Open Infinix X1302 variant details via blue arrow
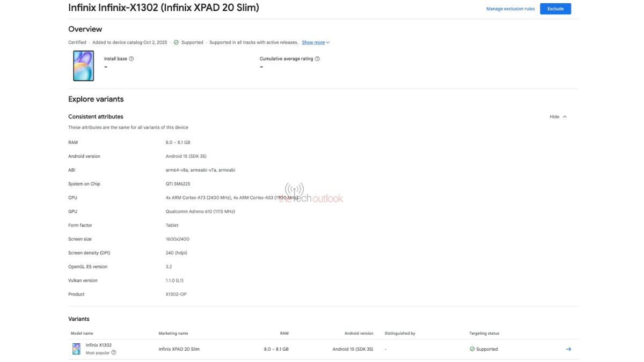 (x=568, y=349)
